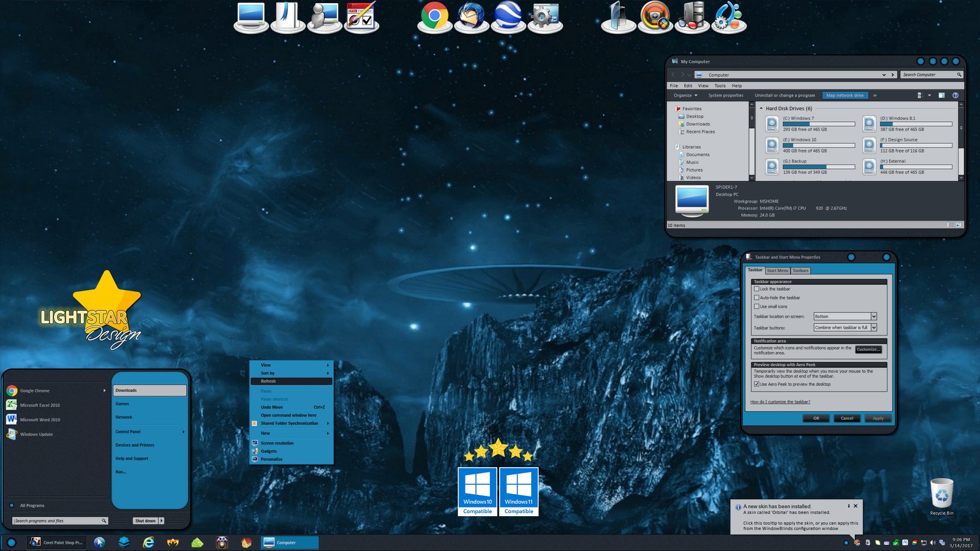
Task: Click Map network drive button
Action: (845, 96)
